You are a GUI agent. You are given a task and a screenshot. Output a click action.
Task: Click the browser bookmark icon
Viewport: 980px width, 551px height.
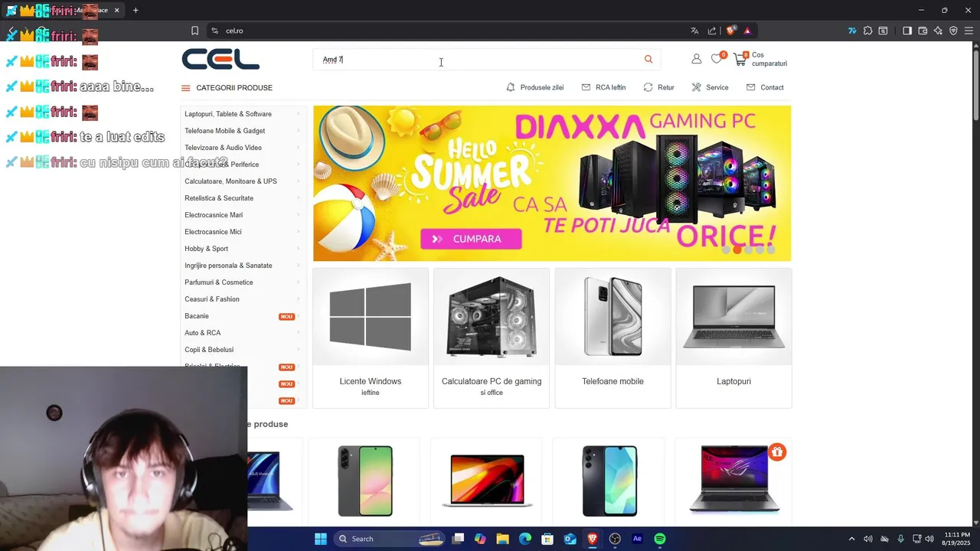point(194,31)
